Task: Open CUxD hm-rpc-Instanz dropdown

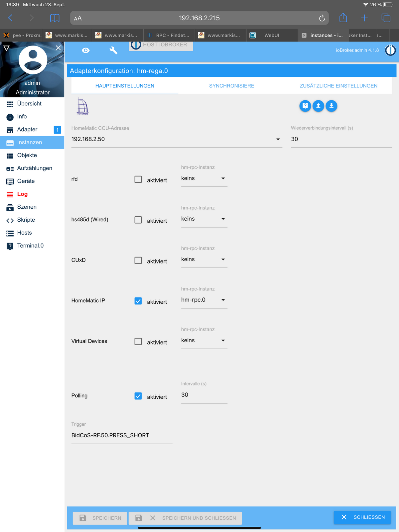Action: (x=204, y=260)
